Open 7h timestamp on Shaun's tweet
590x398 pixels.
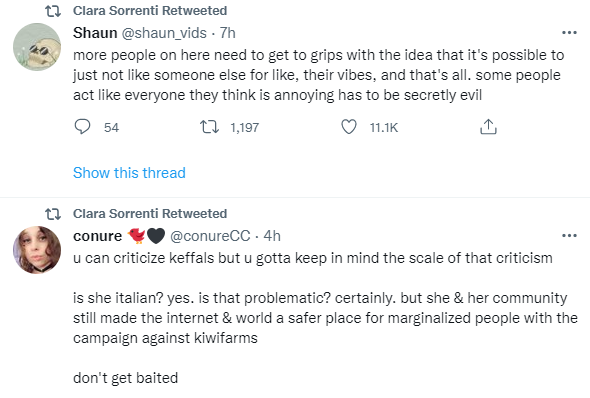tap(228, 33)
